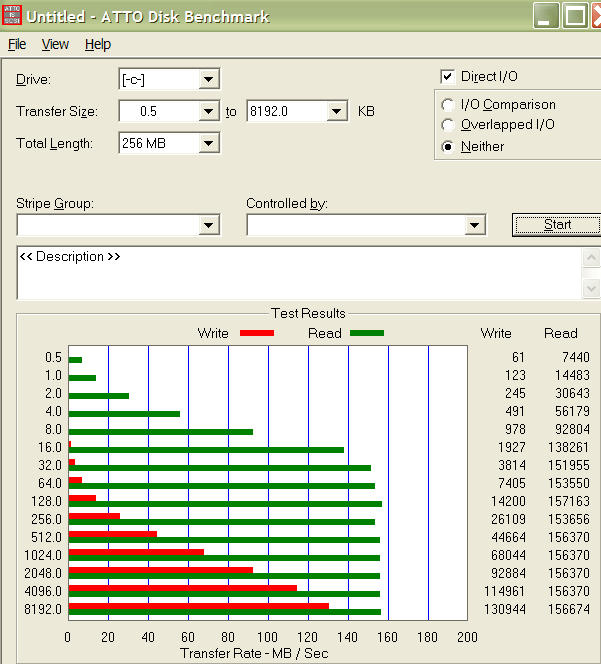Click the Write value 61
This screenshot has height=664, width=601.
click(518, 357)
